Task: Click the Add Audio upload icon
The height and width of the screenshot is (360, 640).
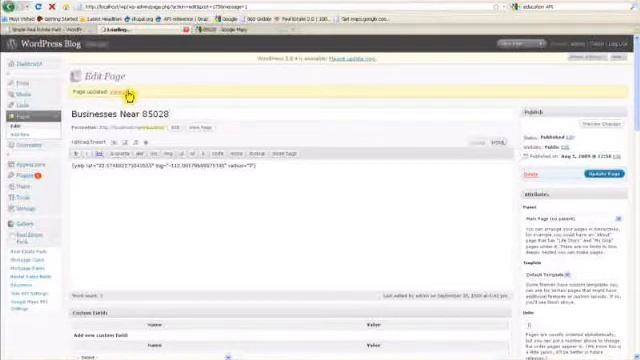Action: (x=136, y=142)
